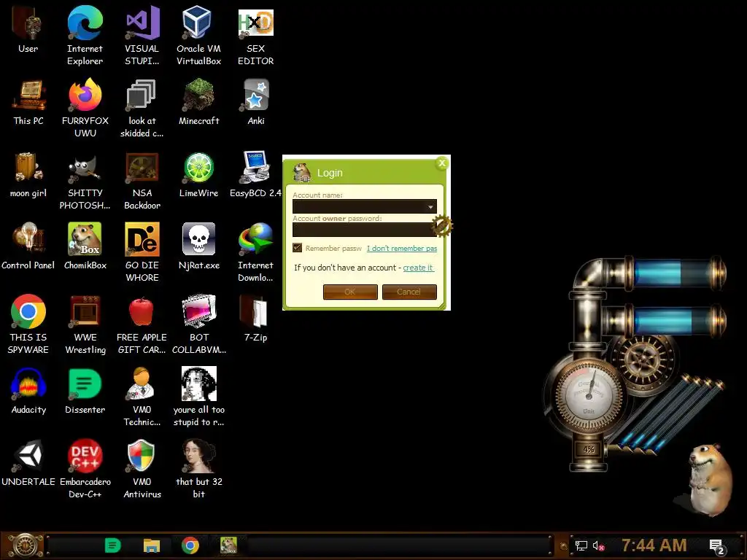Select the VMO Antivirus shield icon
The image size is (747, 560).
point(142,469)
